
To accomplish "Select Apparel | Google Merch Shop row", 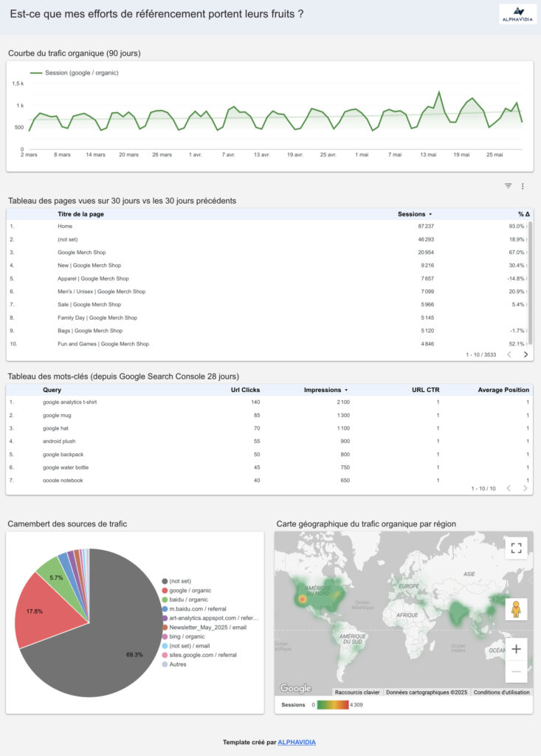I will point(268,278).
